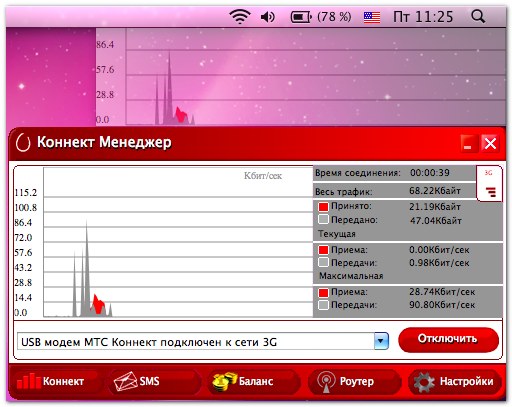This screenshot has width=512, height=407.
Task: Click the US flag input source
Action: 372,17
